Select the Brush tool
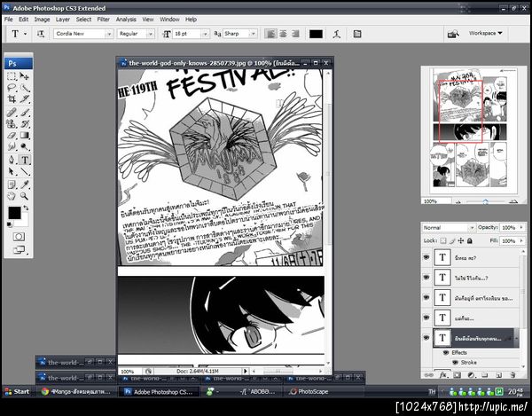The image size is (532, 416). tap(25, 112)
